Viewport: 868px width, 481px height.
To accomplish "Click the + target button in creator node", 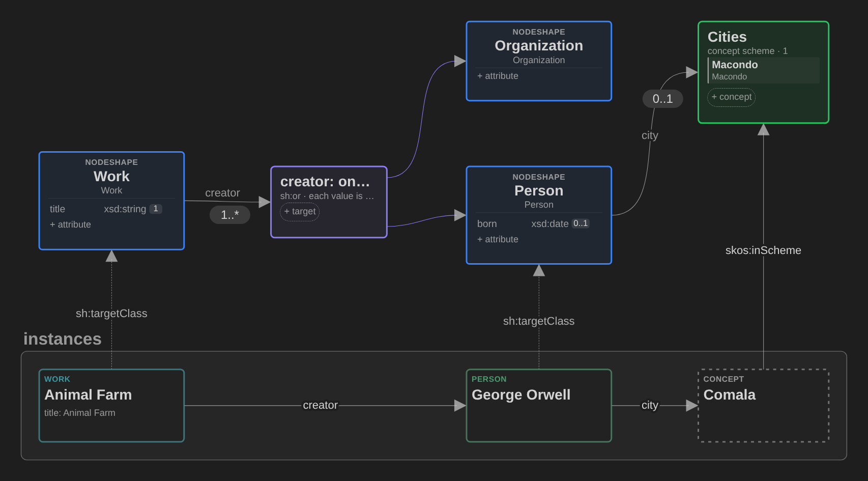I will [x=300, y=211].
